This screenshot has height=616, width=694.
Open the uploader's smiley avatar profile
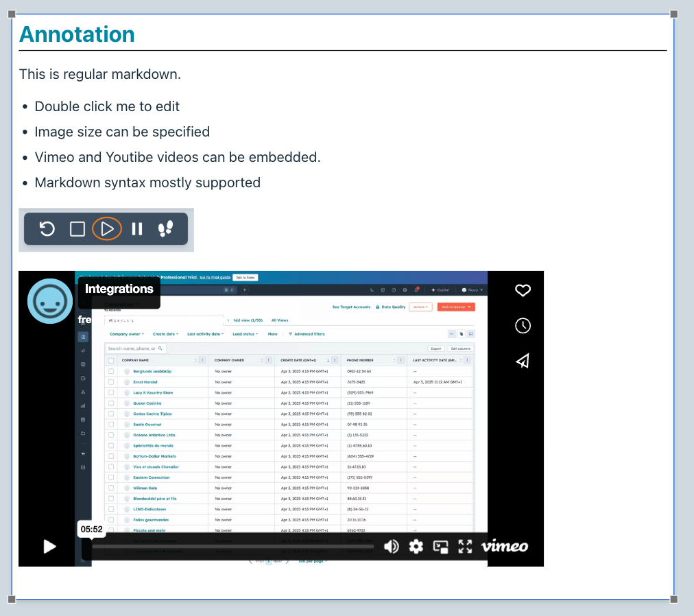[x=50, y=300]
